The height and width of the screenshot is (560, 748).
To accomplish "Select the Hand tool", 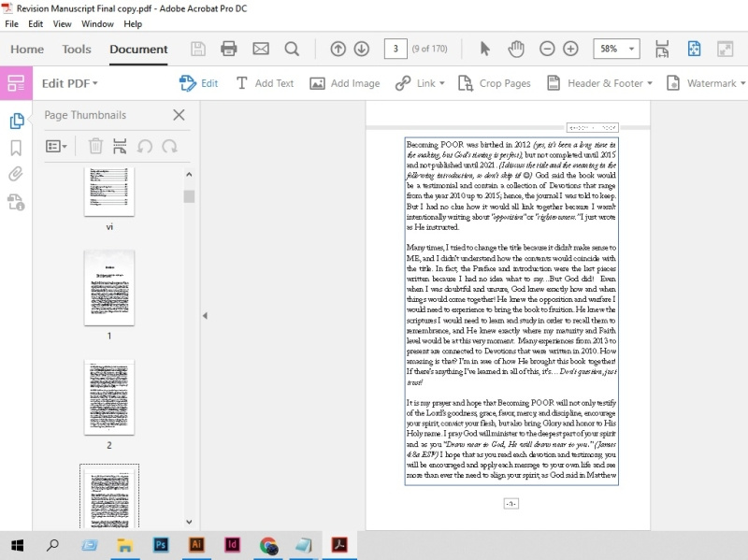I will tap(517, 49).
